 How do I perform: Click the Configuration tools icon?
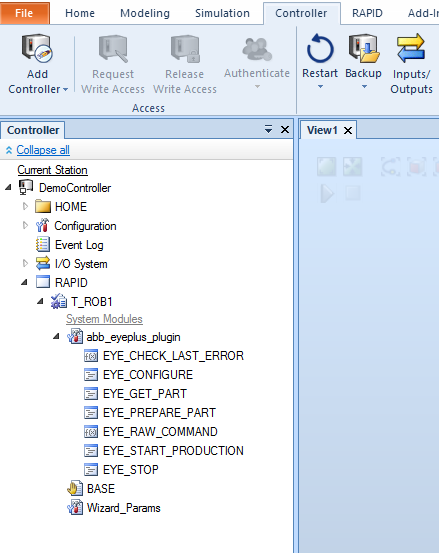(x=42, y=225)
